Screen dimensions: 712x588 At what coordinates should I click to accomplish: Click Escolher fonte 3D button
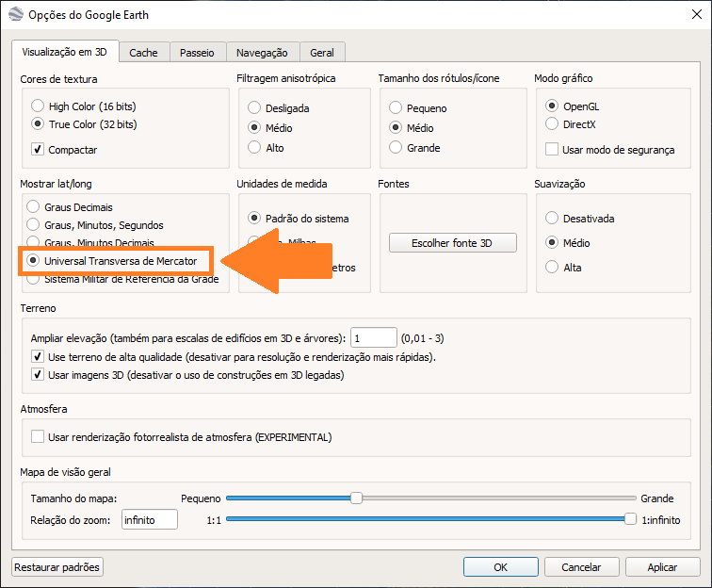[x=453, y=243]
